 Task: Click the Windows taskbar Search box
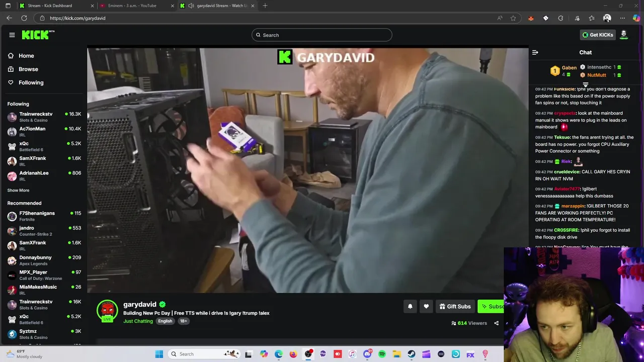pos(204,354)
